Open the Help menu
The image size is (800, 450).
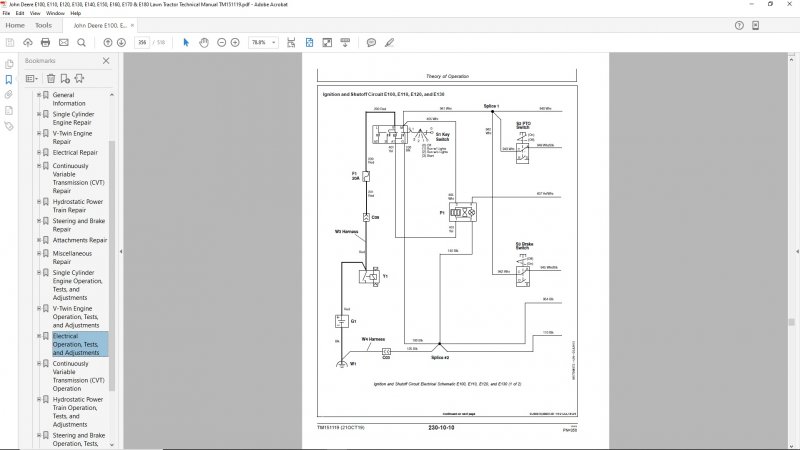pos(76,13)
